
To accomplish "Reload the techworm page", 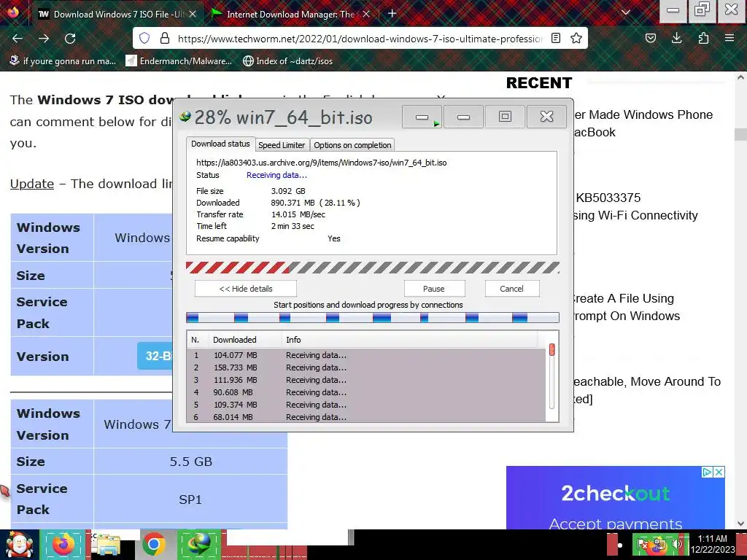I will click(x=70, y=39).
